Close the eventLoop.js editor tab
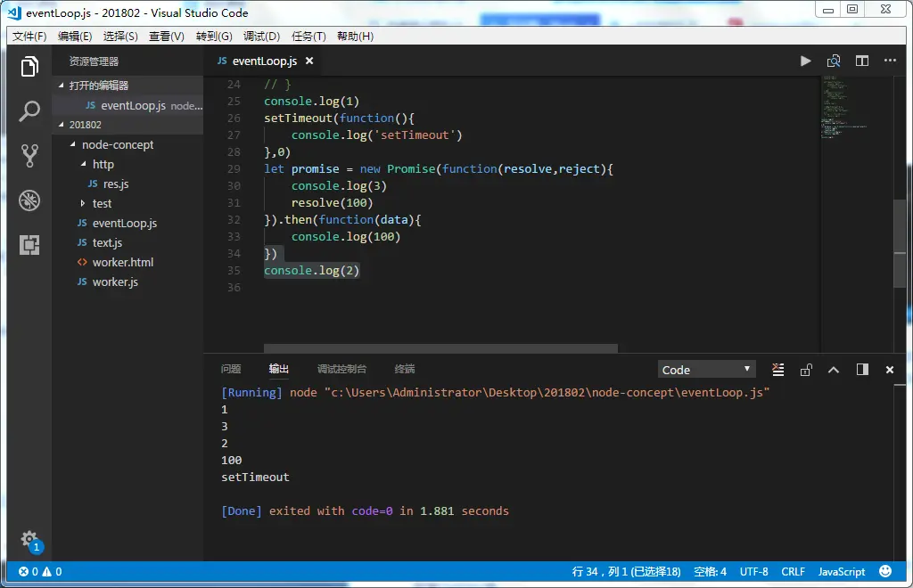This screenshot has width=913, height=588. pyautogui.click(x=309, y=61)
